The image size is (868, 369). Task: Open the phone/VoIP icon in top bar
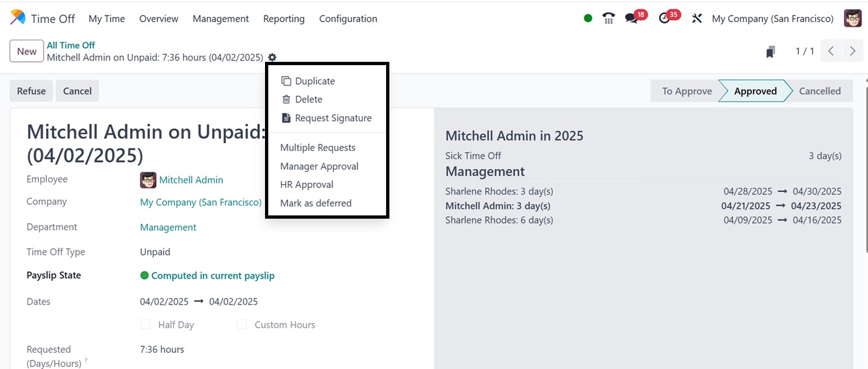(609, 18)
